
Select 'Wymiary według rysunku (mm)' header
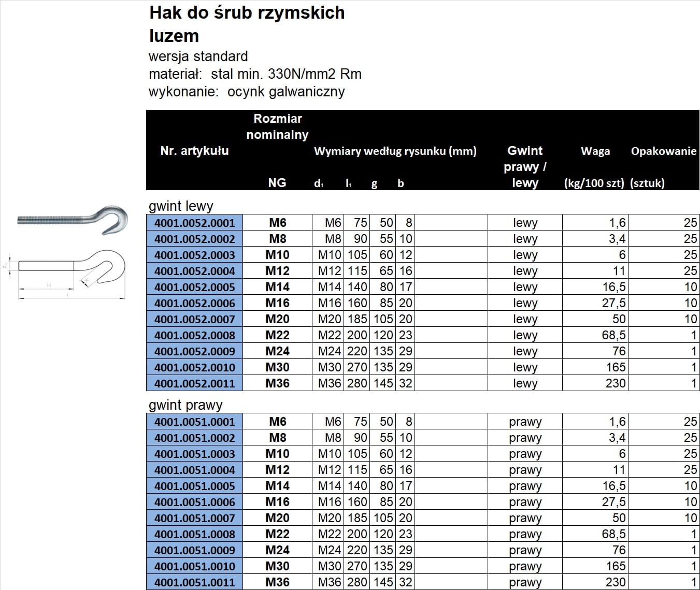[395, 151]
